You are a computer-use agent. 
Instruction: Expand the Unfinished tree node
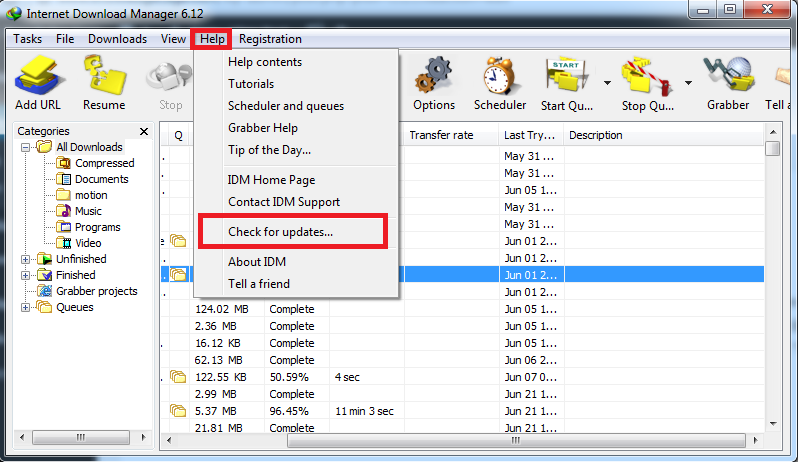tap(25, 259)
